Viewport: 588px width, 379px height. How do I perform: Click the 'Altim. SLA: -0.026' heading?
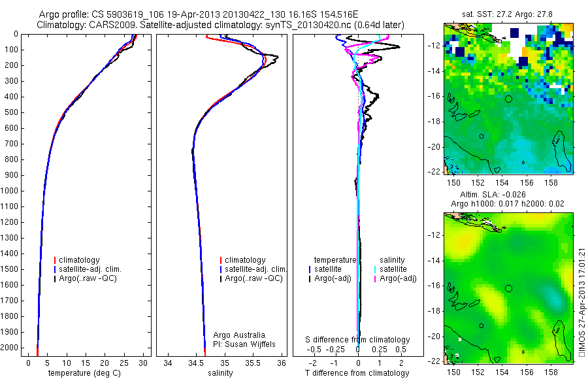coord(493,195)
